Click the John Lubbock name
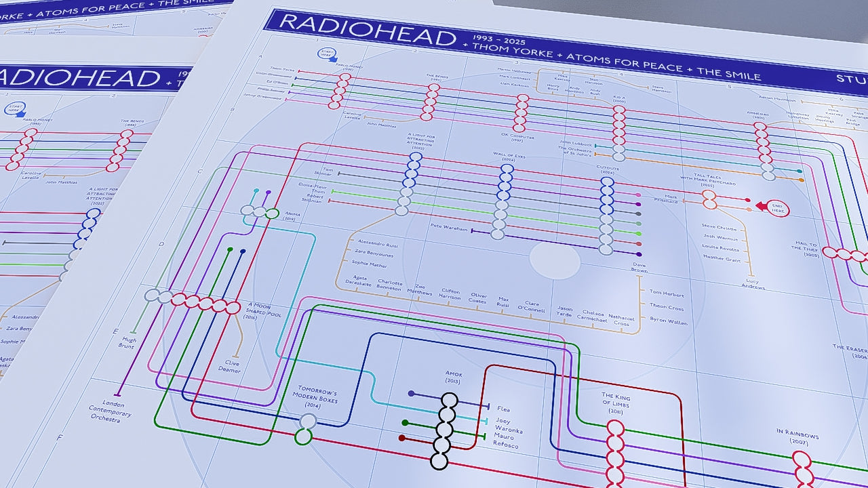 pyautogui.click(x=575, y=143)
